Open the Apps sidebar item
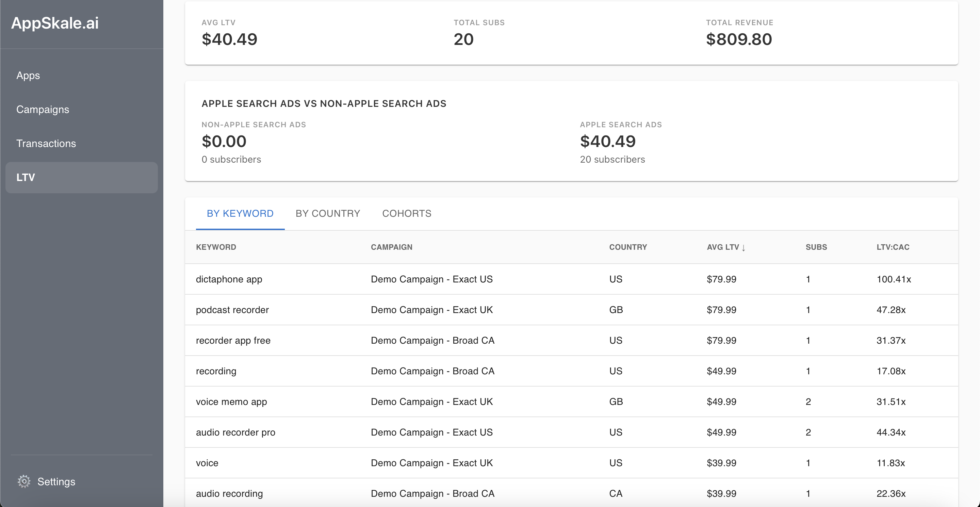The height and width of the screenshot is (507, 980). pos(28,75)
